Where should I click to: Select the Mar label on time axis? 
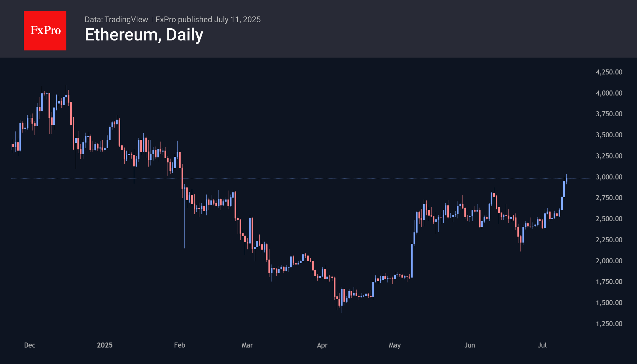247,345
